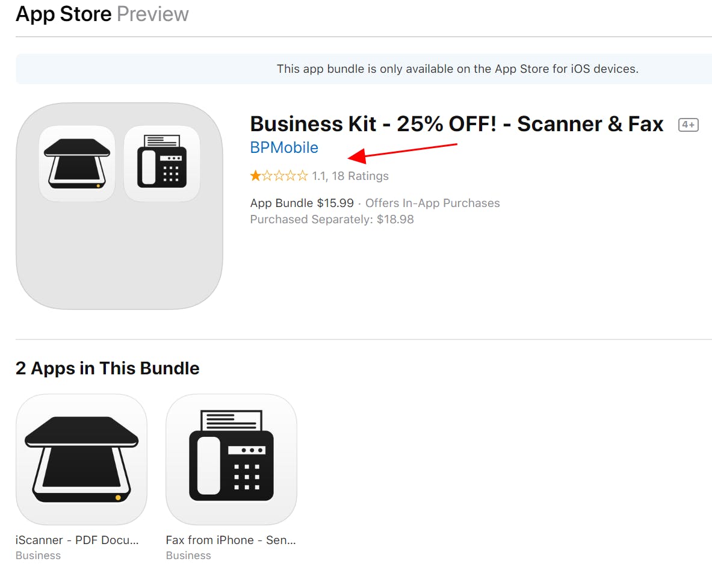Click 'Offers In-App Purchases' text
Screen dimensions: 712x588
click(432, 203)
